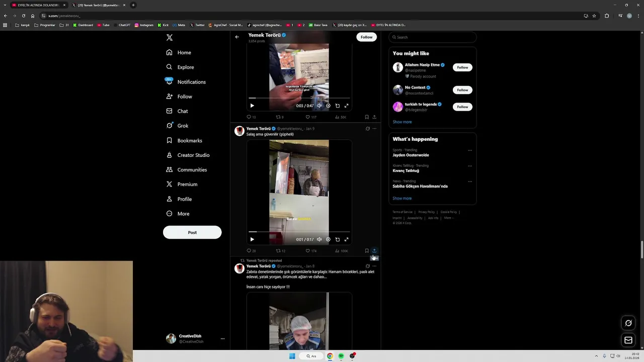644x362 pixels.
Task: Bookmark the post with 174 likes
Action: (367, 251)
